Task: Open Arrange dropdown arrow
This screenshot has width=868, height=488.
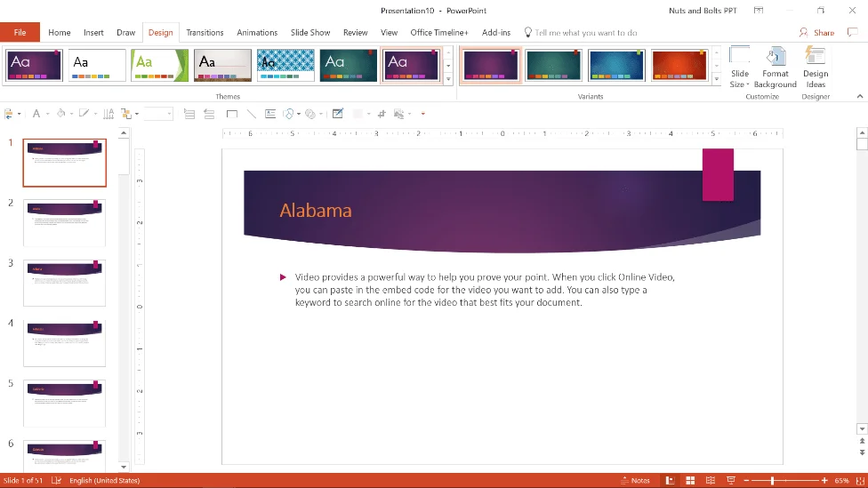Action: [137, 114]
